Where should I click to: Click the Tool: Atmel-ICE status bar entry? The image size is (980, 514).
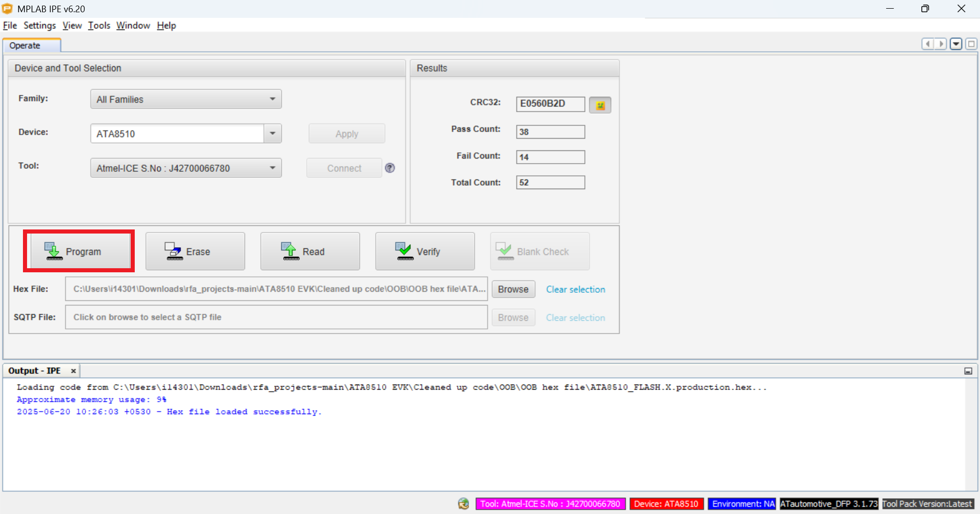(x=550, y=504)
